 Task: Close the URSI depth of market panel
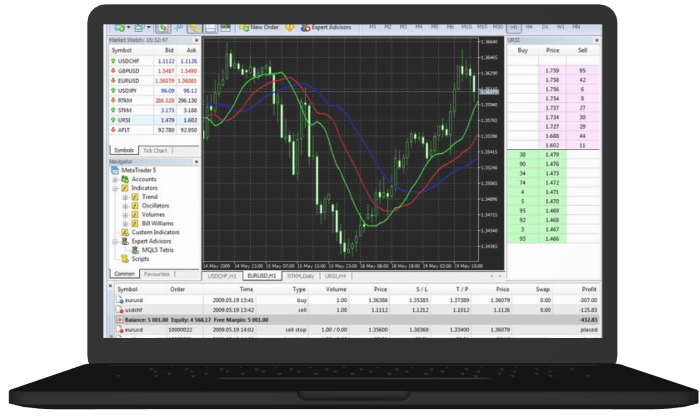tap(596, 40)
